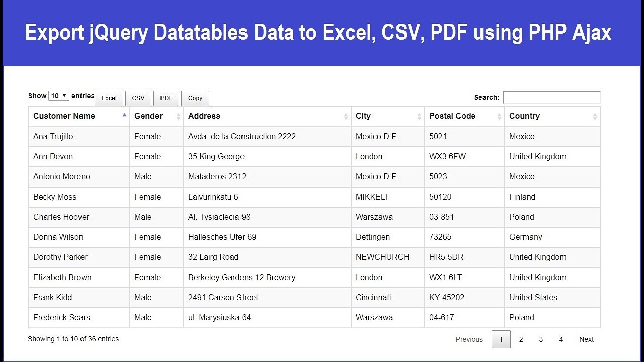Open the Show entries count dropdown
Viewport: 644px width, 362px height.
59,96
